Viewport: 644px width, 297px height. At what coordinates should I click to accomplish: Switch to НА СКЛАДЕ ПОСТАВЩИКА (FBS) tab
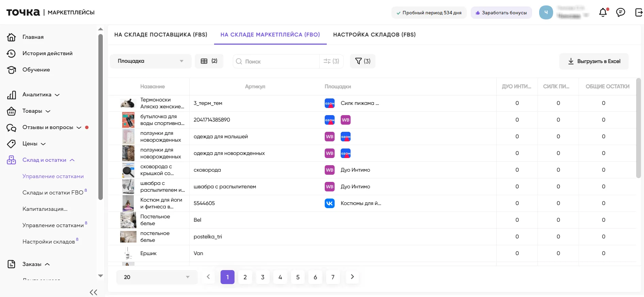click(x=161, y=35)
